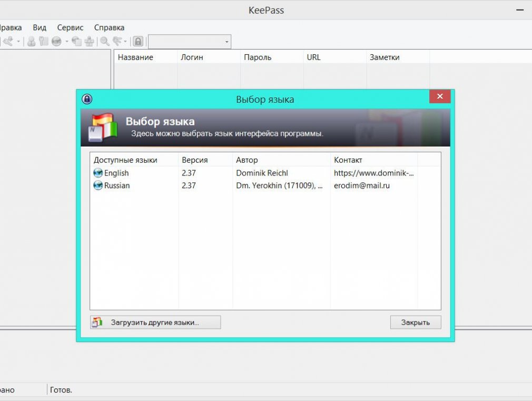Click the Perform Auto-Type toolbar icon
Screen dimensions: 532x401
pos(89,42)
